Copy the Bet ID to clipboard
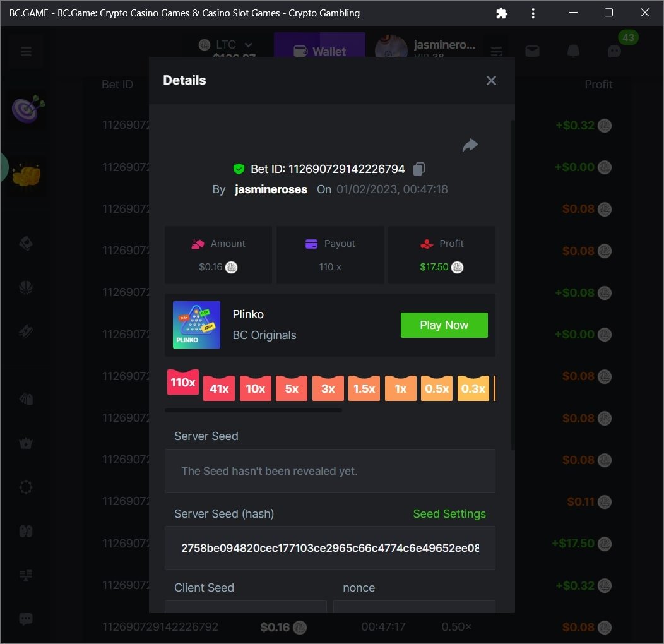Screen dimensions: 664x644 tap(419, 169)
